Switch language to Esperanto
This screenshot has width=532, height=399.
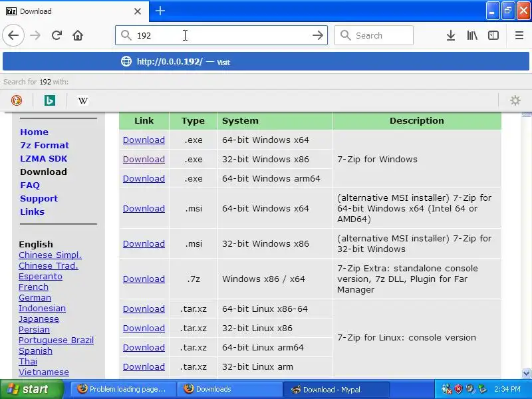41,277
